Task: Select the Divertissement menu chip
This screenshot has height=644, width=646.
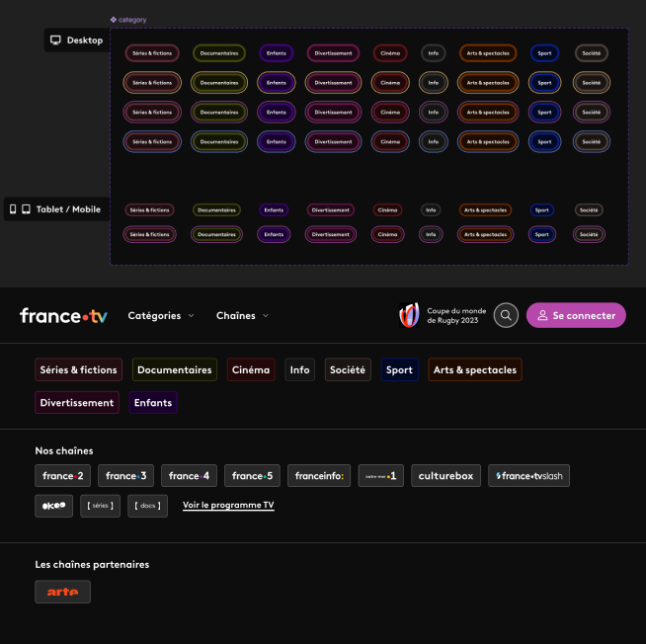Action: [x=77, y=403]
